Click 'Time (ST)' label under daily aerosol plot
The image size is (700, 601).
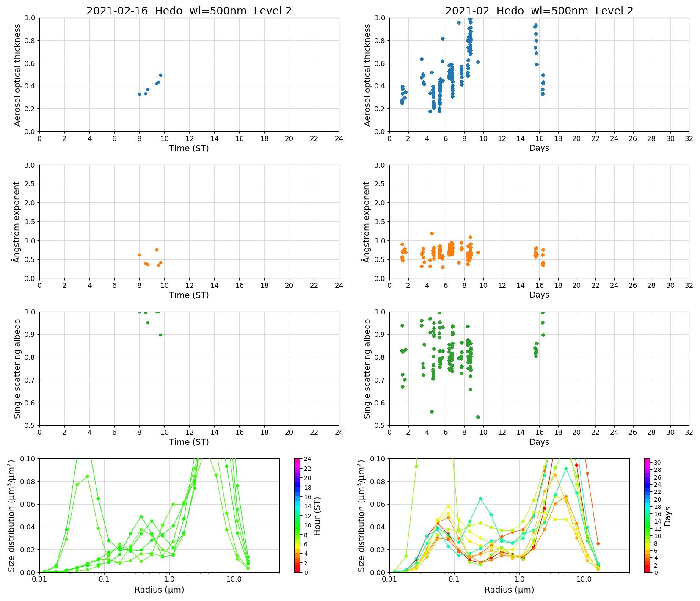tap(189, 148)
